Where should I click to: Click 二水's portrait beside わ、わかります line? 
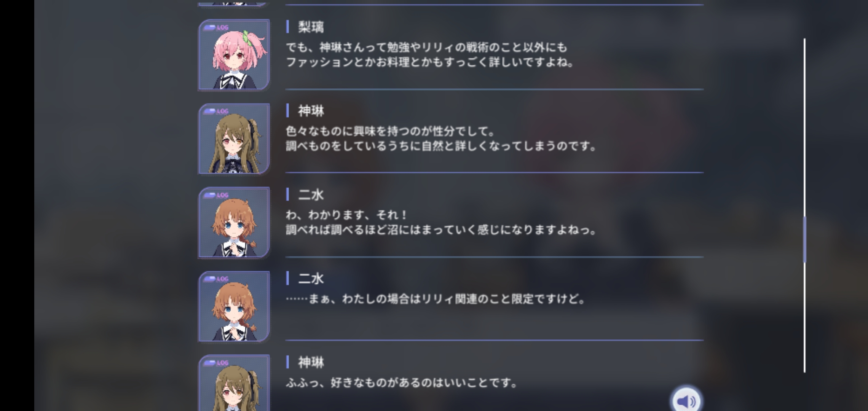(x=234, y=222)
